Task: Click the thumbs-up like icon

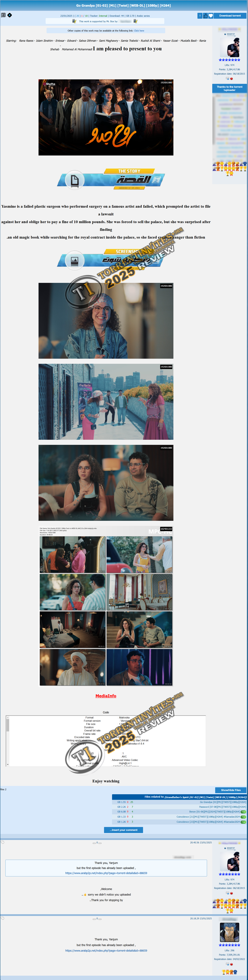Action: pos(205,16)
